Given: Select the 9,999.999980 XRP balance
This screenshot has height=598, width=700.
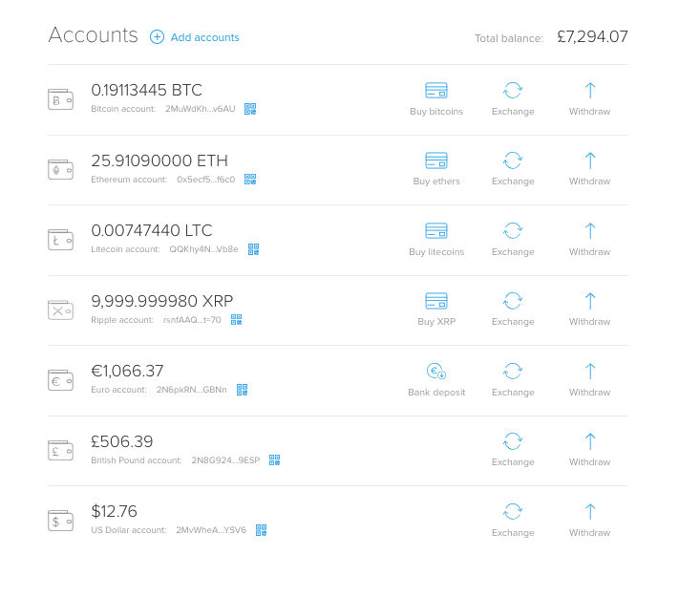Looking at the screenshot, I should click(x=162, y=301).
